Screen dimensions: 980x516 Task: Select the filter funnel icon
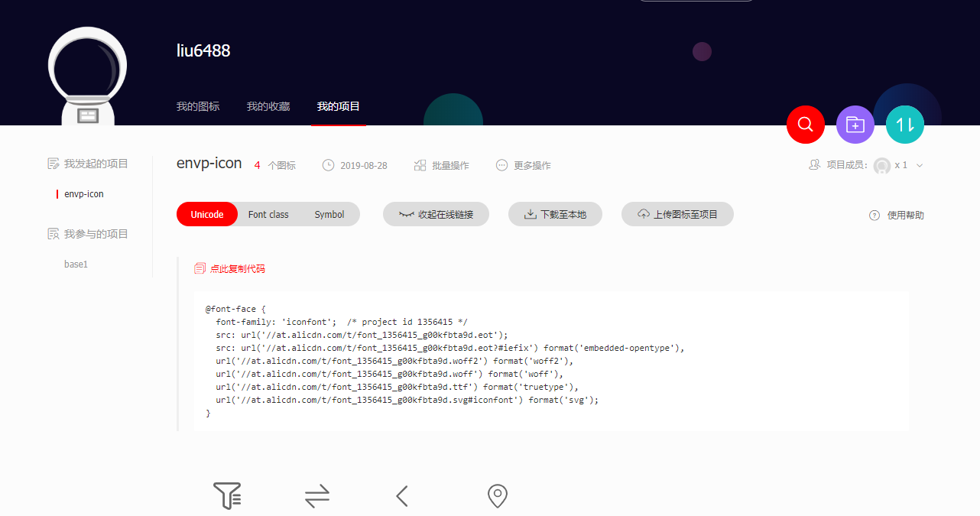pyautogui.click(x=228, y=496)
